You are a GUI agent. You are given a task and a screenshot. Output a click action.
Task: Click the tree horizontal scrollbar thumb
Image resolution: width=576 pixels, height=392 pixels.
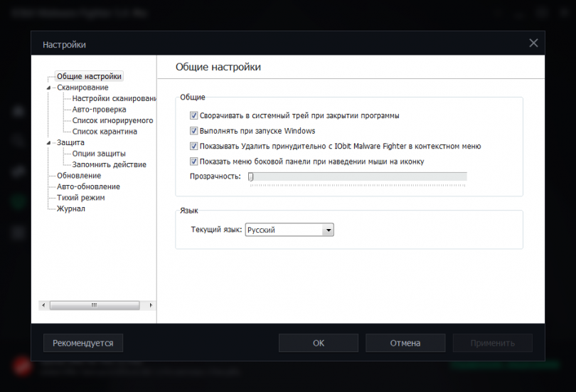[x=95, y=305]
